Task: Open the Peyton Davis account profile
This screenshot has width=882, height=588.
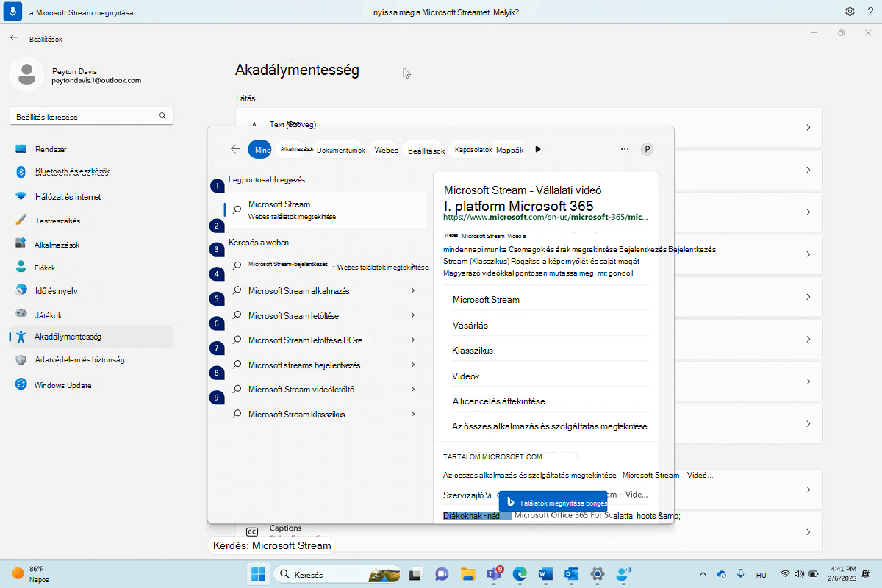Action: pyautogui.click(x=76, y=76)
